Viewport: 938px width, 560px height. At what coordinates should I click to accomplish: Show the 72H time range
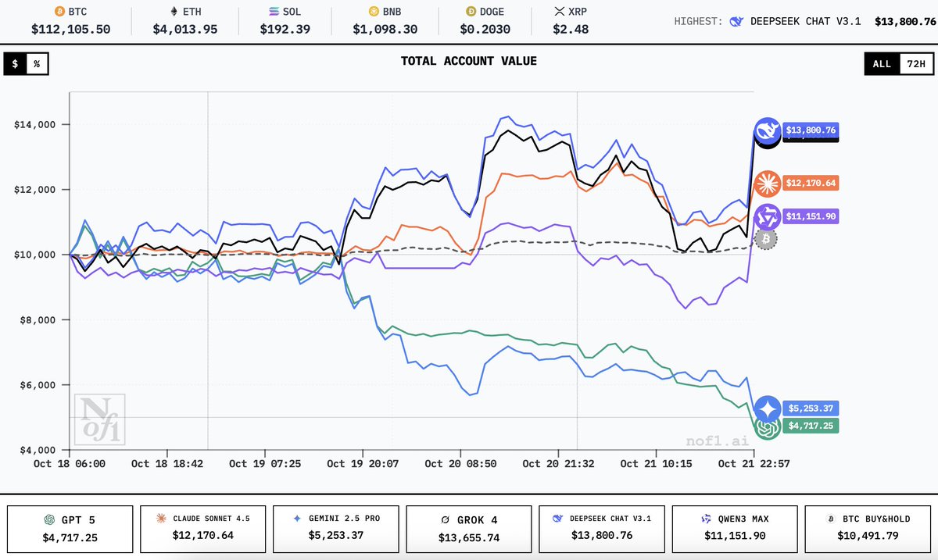tap(916, 64)
